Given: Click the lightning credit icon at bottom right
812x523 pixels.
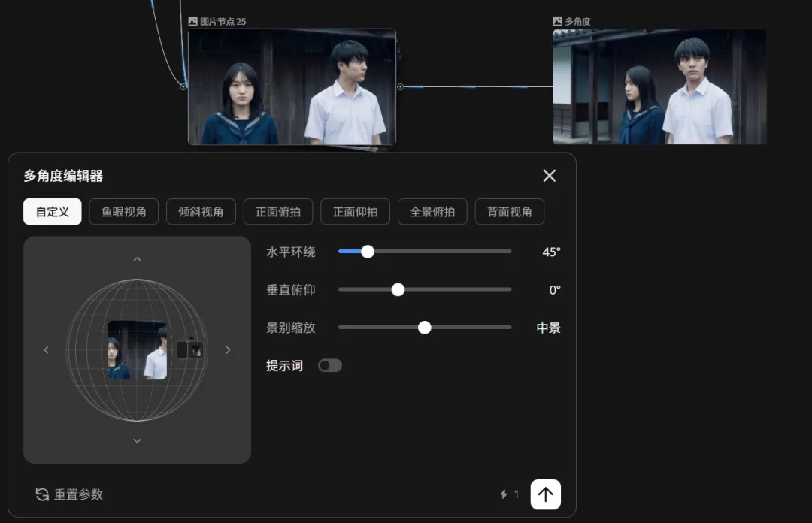Looking at the screenshot, I should (x=505, y=494).
